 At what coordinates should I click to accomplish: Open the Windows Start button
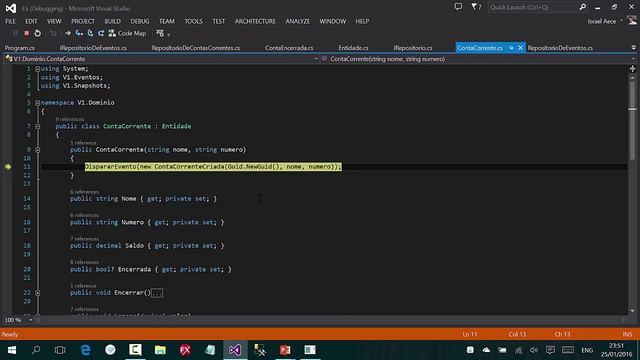(x=11, y=350)
